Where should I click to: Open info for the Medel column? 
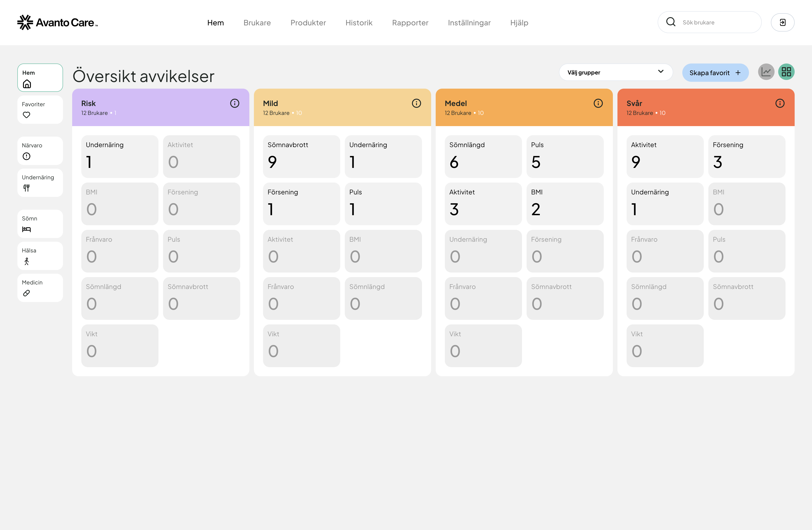[598, 103]
